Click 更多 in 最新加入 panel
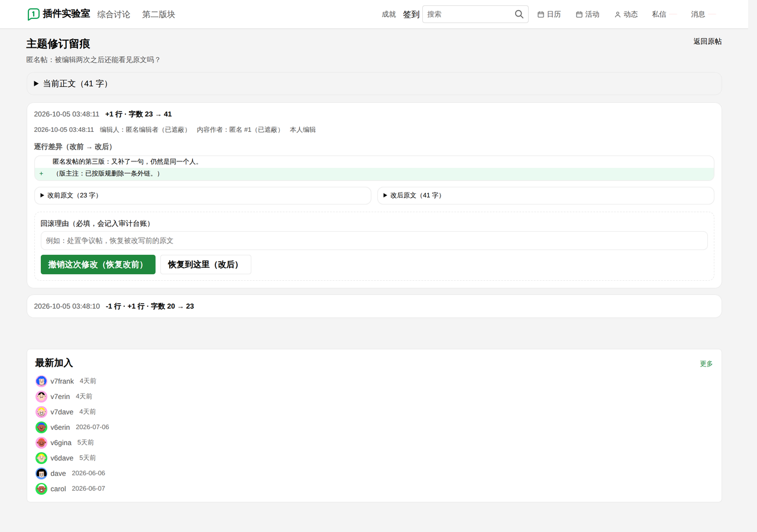Image resolution: width=757 pixels, height=532 pixels. [x=706, y=364]
